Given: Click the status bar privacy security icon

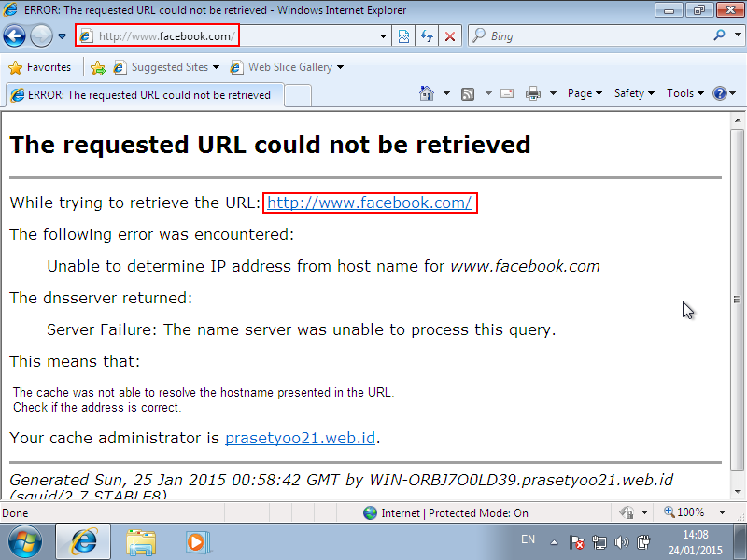Looking at the screenshot, I should point(627,512).
